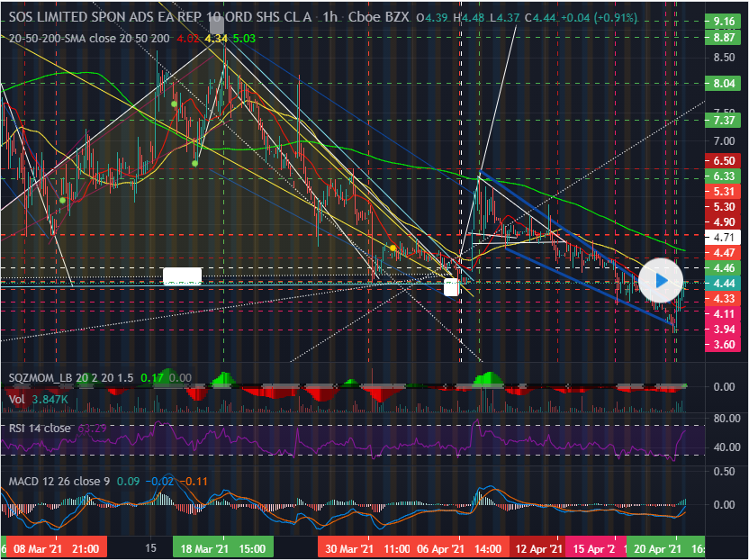749x560 pixels.
Task: Select the RSI 14 close legend
Action: click(40, 428)
